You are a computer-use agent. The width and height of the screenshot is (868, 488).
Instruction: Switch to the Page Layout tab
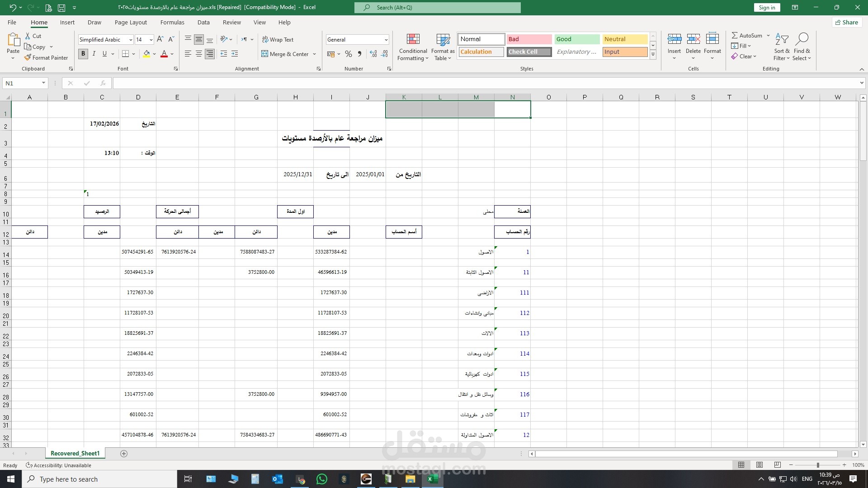[x=131, y=22]
